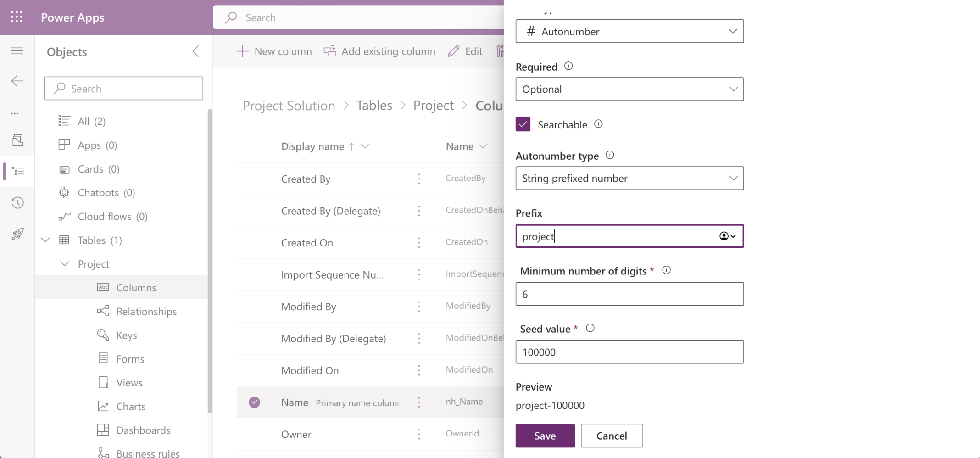Deselect the Name row checkmark
The image size is (980, 458).
(x=254, y=402)
